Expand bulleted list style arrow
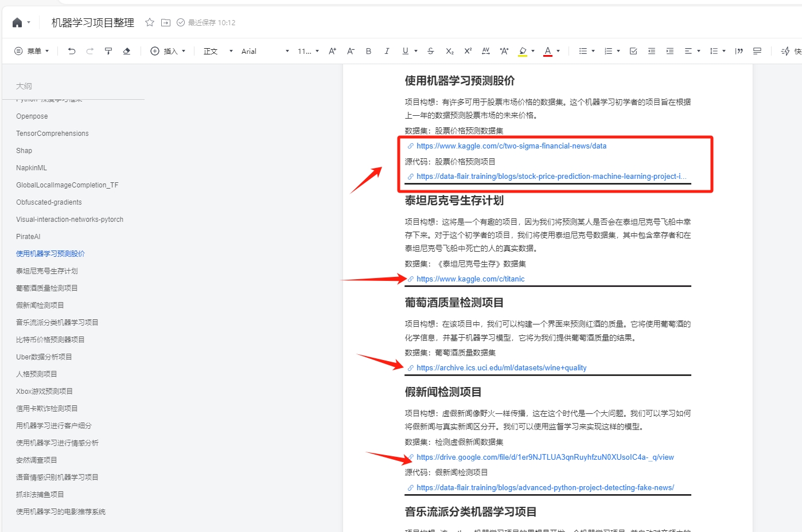This screenshot has height=532, width=802. pyautogui.click(x=593, y=51)
